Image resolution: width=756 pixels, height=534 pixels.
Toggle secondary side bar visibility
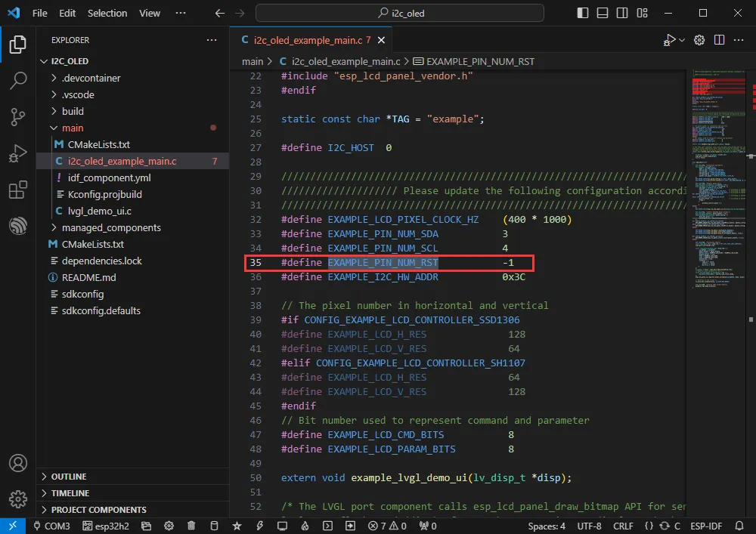(620, 13)
